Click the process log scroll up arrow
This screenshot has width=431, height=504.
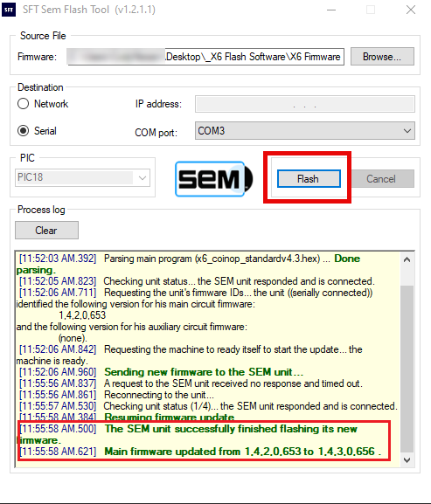407,259
